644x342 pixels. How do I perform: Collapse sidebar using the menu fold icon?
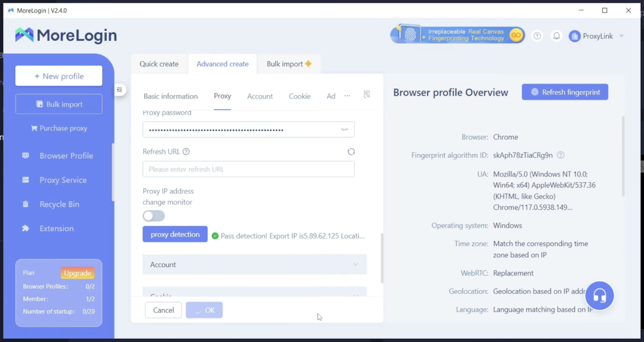120,90
